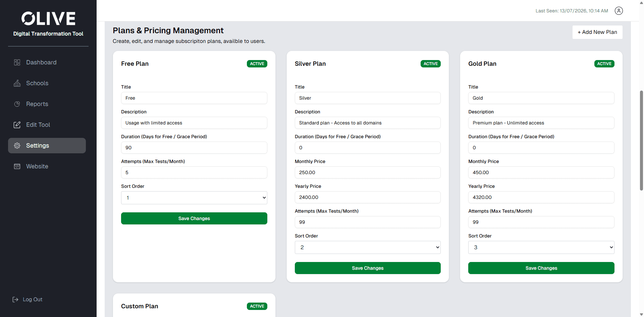This screenshot has width=644, height=317.
Task: Click the Gold Plan card title
Action: coord(482,64)
